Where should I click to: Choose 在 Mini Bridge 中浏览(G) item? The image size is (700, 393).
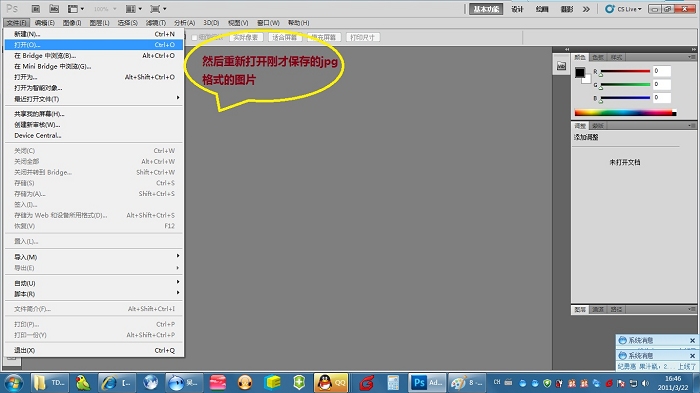(94, 66)
